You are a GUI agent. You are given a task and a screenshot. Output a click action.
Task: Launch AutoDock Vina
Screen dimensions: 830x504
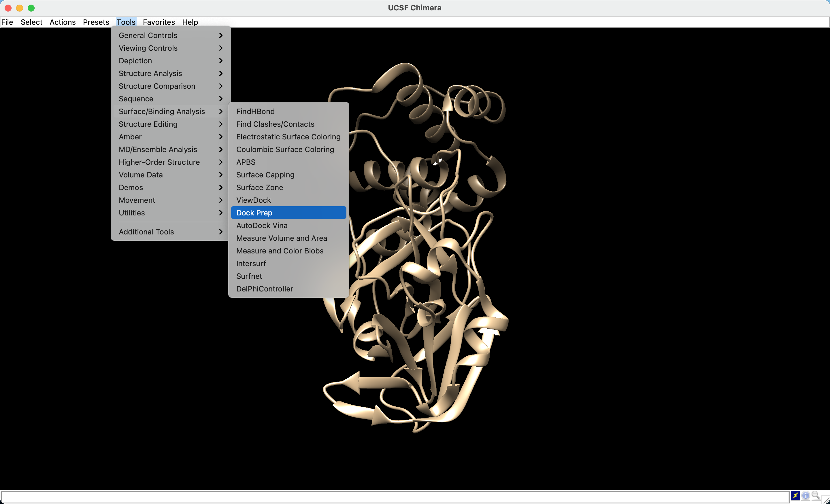point(289,226)
